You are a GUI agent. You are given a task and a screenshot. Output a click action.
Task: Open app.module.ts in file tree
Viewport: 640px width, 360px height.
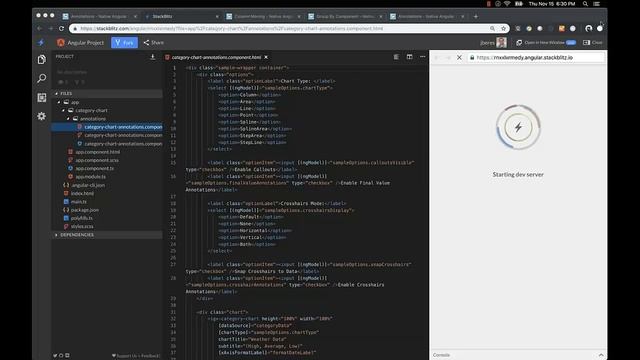click(x=91, y=177)
